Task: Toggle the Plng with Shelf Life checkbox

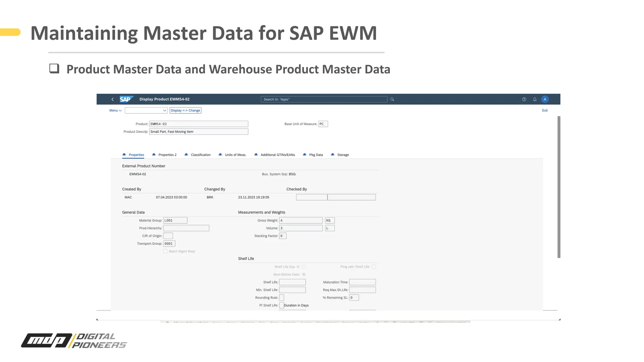Action: click(x=374, y=267)
